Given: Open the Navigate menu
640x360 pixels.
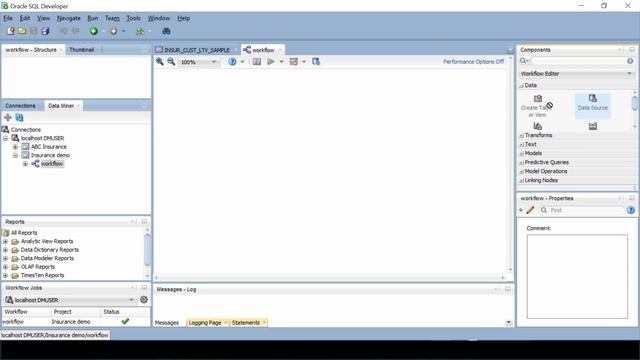Looking at the screenshot, I should pyautogui.click(x=69, y=18).
